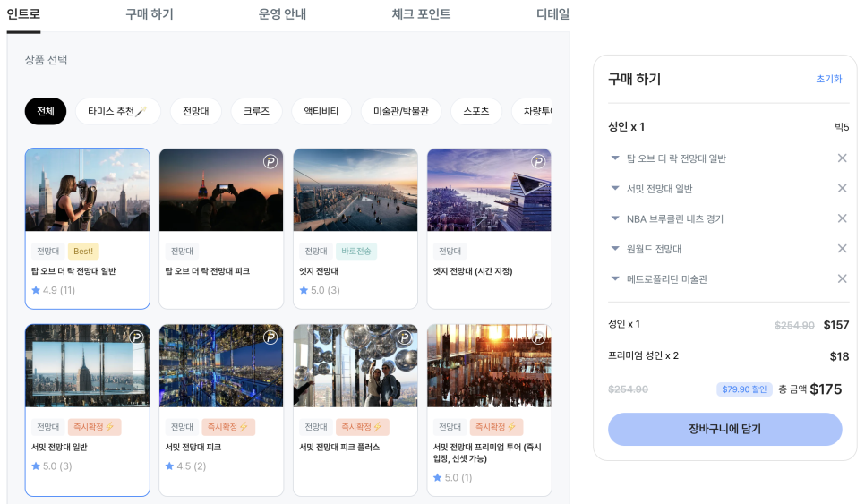Expand 원월드 전망대 details arrow
Screen dimensions: 865x504
pos(615,249)
